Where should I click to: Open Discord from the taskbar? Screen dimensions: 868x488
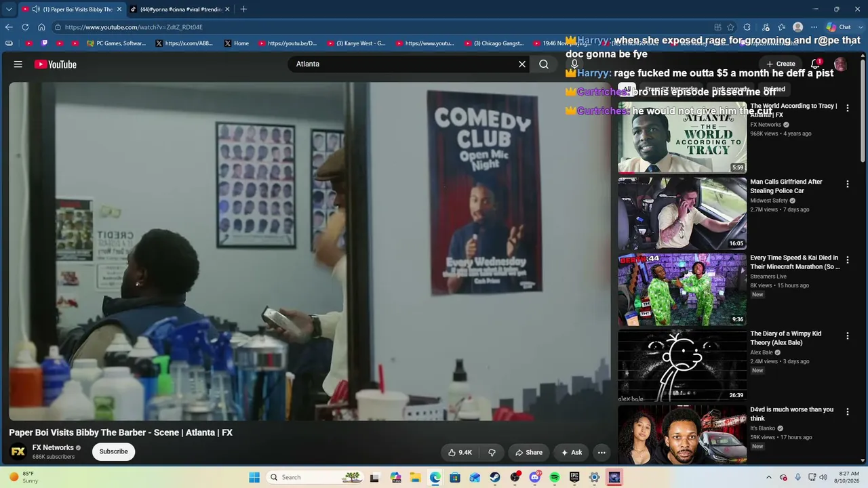(535, 477)
